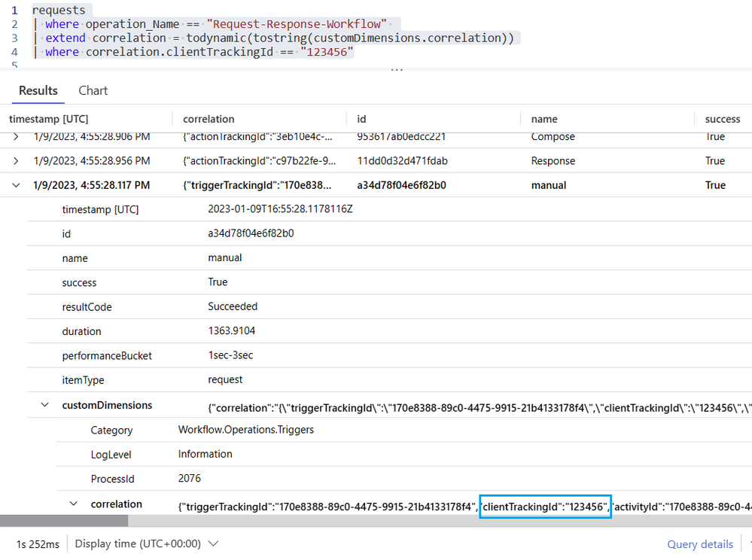This screenshot has height=560, width=752.
Task: Select the Category value Workflow.Operations.Triggers
Action: (246, 430)
